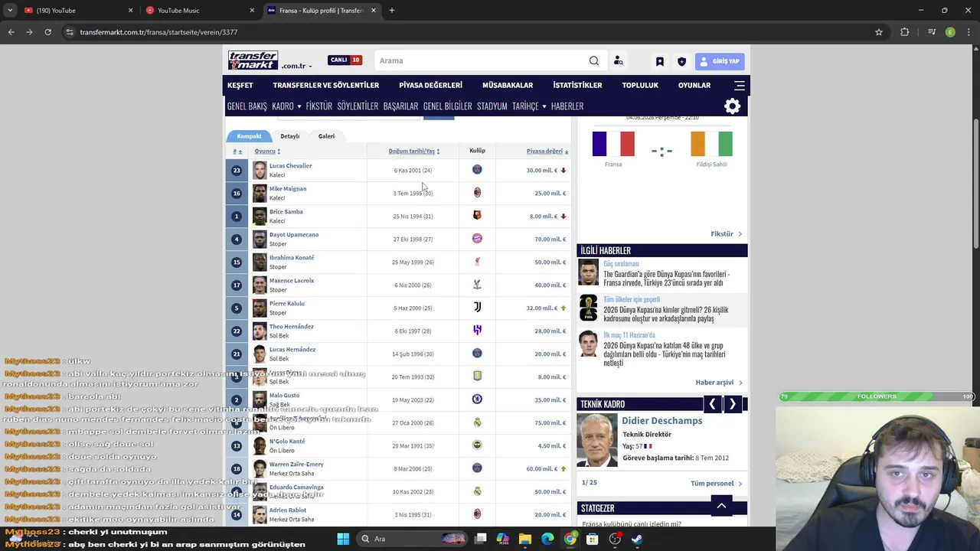The image size is (980, 551).
Task: Sort by the # number column
Action: coord(237,152)
